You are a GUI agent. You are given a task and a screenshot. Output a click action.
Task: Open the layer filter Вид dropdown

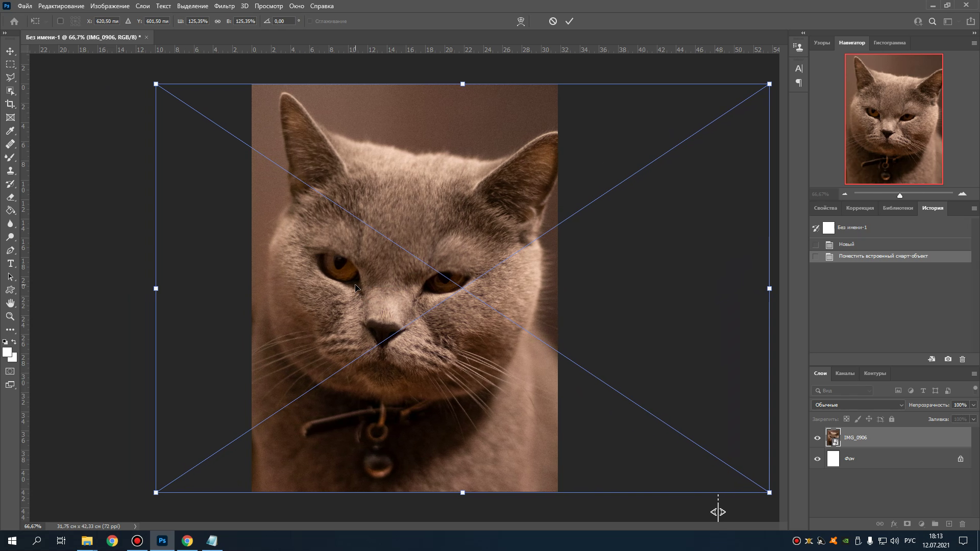(843, 391)
